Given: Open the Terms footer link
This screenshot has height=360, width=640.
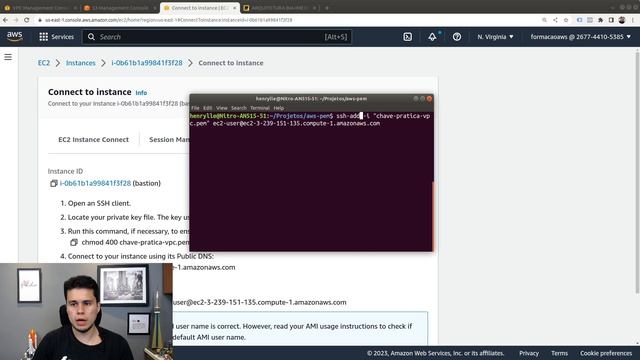Looking at the screenshot, I should [559, 353].
